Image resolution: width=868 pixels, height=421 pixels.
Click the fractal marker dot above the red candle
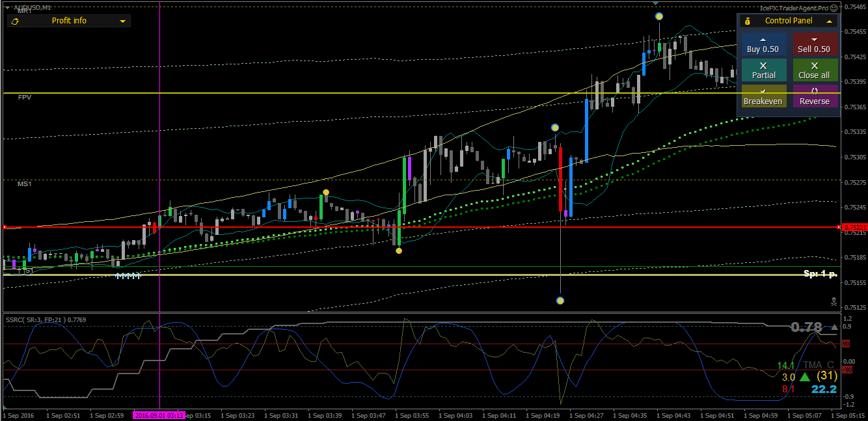tap(555, 128)
